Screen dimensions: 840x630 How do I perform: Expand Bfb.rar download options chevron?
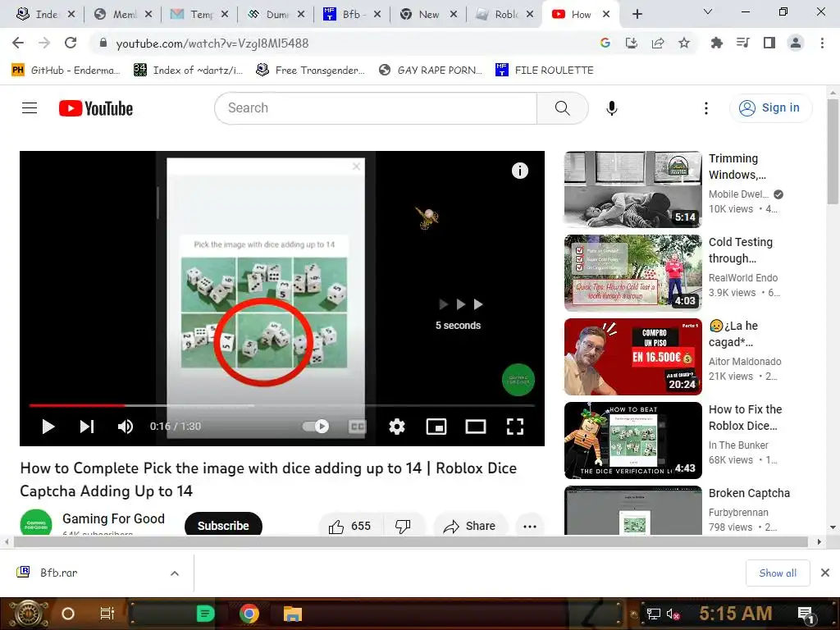175,573
